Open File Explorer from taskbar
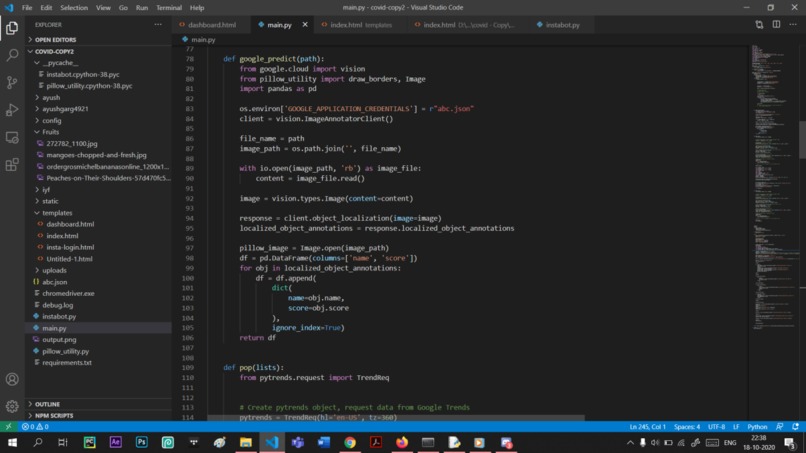This screenshot has width=806, height=453. [x=246, y=443]
